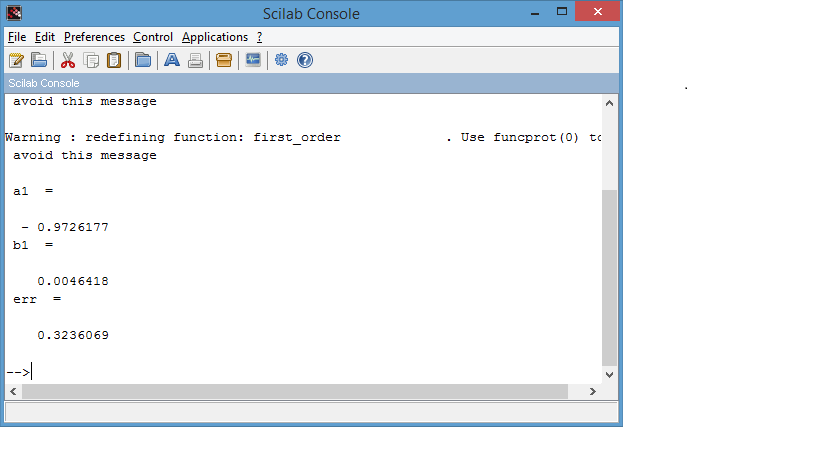Click the vertical scrollbar down arrow
Screen dimensions: 819x460
click(x=610, y=373)
